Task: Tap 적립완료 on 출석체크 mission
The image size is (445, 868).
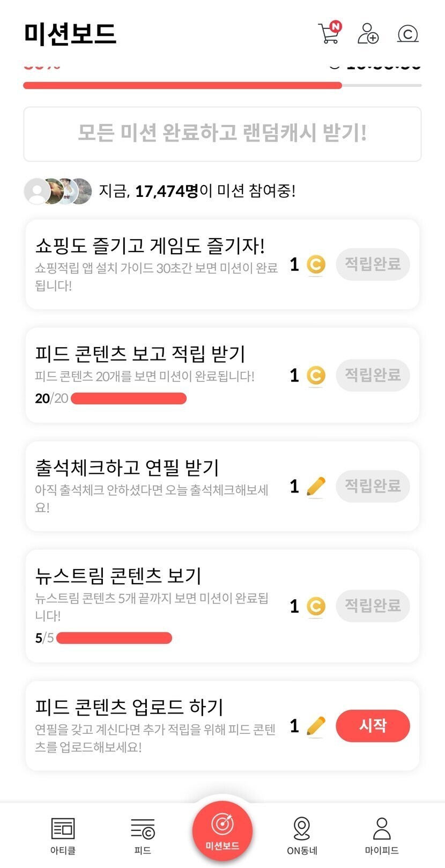Action: point(373,486)
